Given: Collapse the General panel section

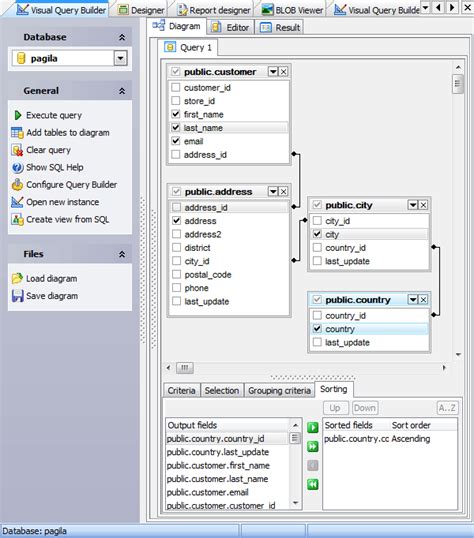Looking at the screenshot, I should tap(122, 91).
